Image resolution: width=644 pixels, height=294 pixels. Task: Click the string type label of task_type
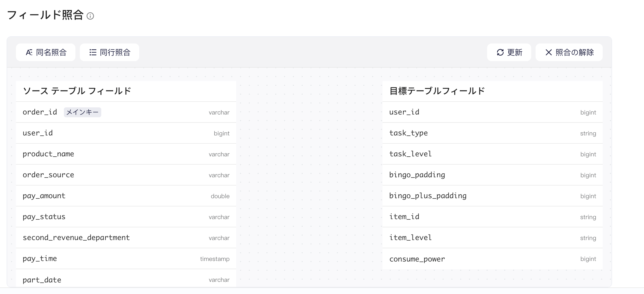[588, 134]
